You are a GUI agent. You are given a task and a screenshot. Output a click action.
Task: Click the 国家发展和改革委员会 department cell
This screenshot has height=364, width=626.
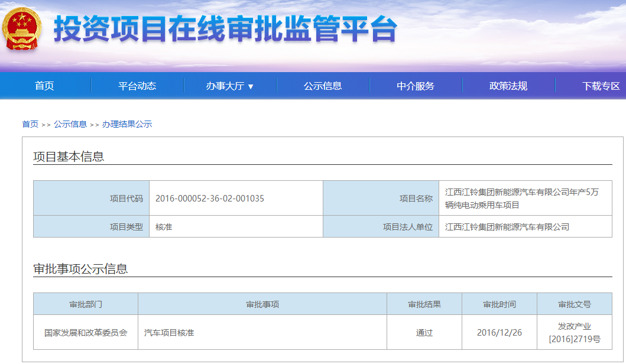coord(85,332)
